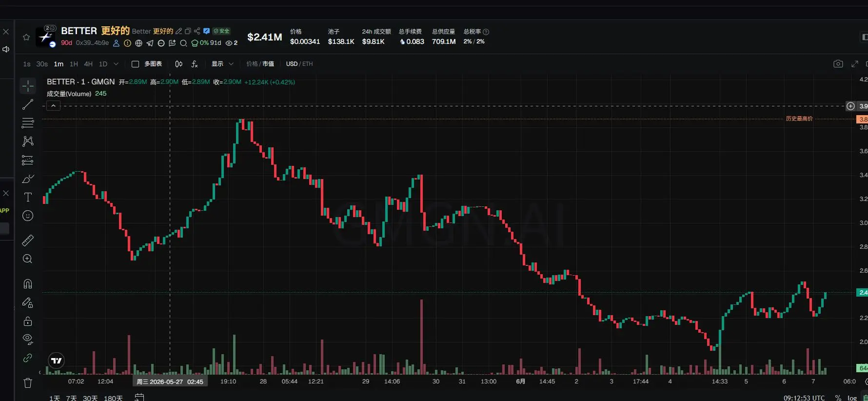Screen dimensions: 868x401
Task: Toggle percentage scale on chart
Action: click(x=838, y=398)
